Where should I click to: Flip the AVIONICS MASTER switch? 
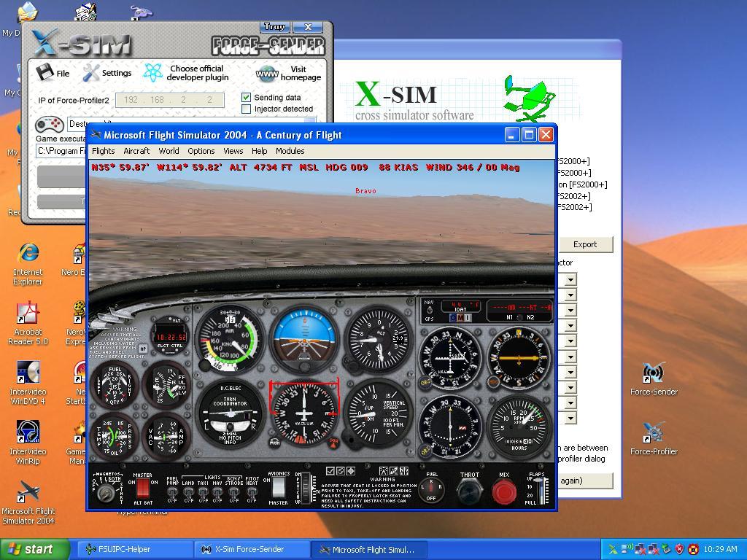[x=278, y=488]
